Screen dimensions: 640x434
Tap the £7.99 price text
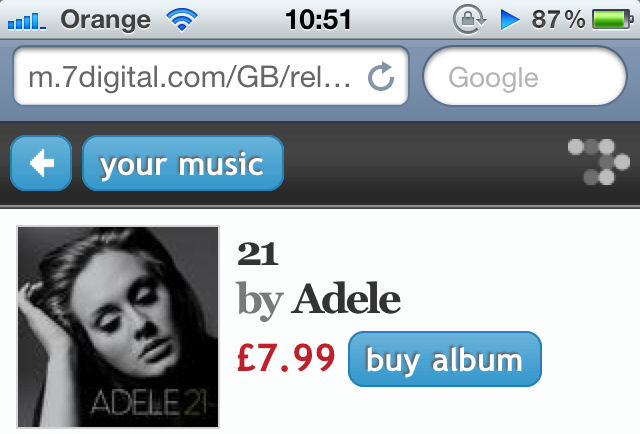(x=286, y=358)
